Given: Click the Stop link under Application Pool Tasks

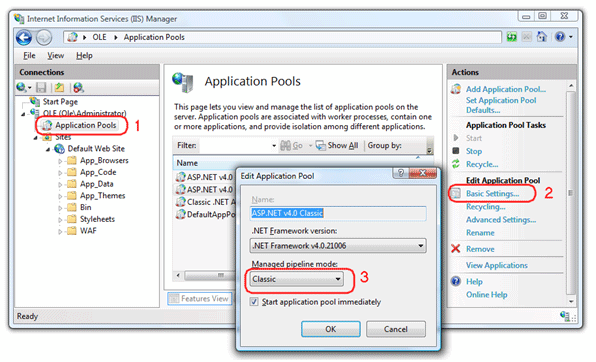Looking at the screenshot, I should [474, 151].
